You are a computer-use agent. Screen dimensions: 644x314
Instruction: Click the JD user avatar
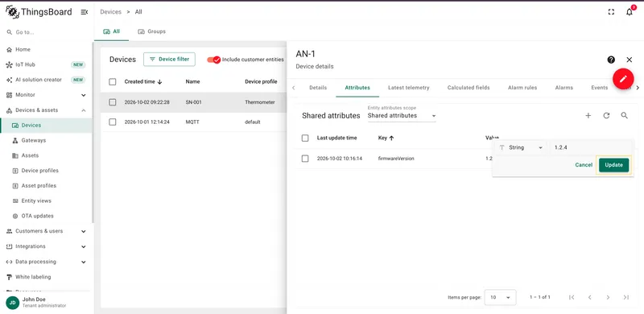click(12, 303)
